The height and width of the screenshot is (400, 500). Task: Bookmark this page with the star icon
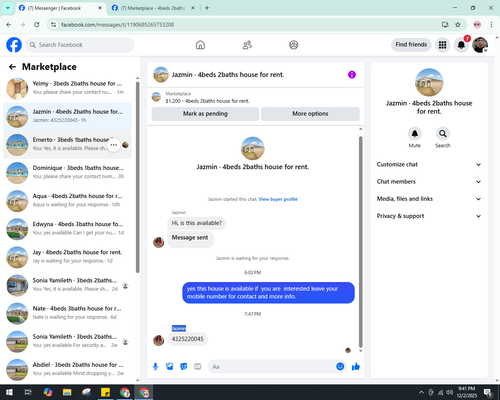click(458, 25)
